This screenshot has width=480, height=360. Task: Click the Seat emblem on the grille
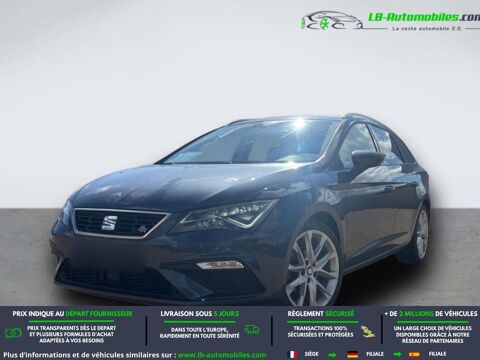[109, 222]
